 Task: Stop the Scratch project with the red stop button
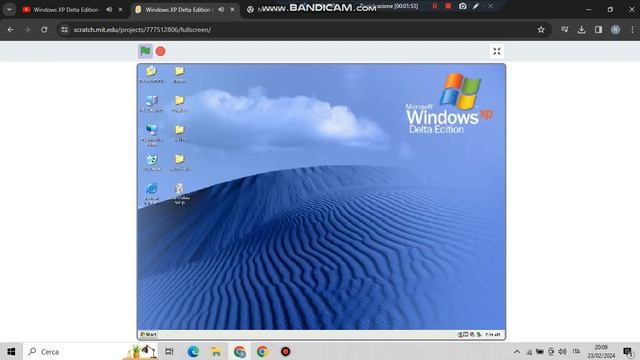(x=161, y=51)
